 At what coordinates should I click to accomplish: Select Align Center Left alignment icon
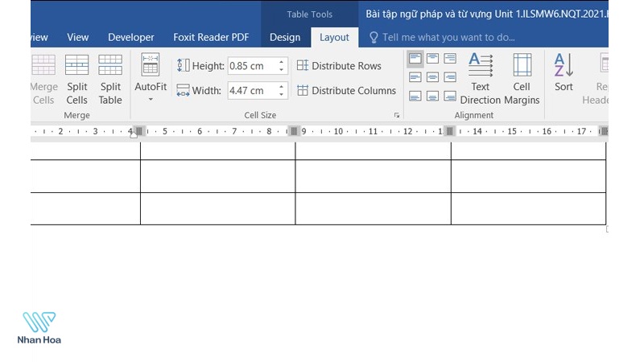coord(415,77)
